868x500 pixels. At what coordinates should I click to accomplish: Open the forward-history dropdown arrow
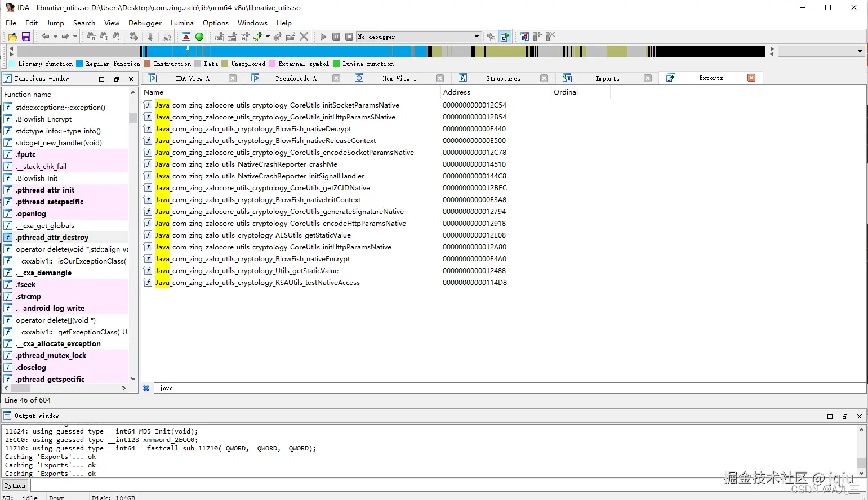75,37
